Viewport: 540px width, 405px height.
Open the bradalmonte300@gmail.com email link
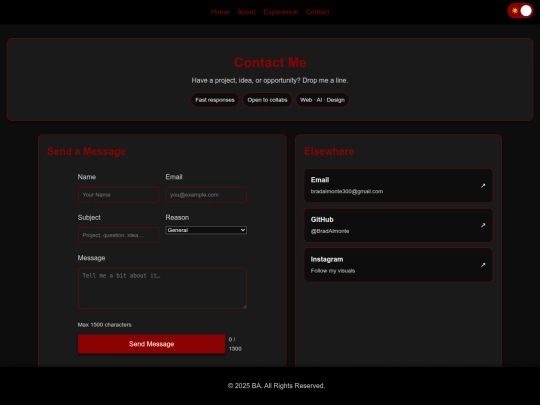(x=398, y=186)
